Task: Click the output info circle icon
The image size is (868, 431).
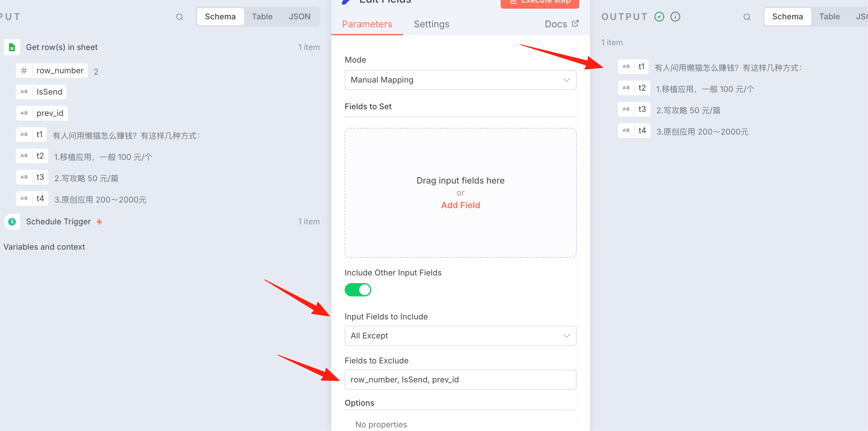Action: tap(675, 17)
